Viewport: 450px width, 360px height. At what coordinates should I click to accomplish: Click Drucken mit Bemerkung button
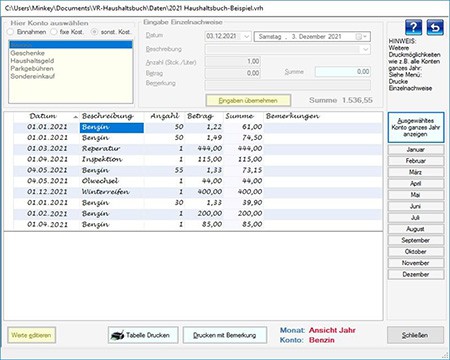(x=225, y=335)
